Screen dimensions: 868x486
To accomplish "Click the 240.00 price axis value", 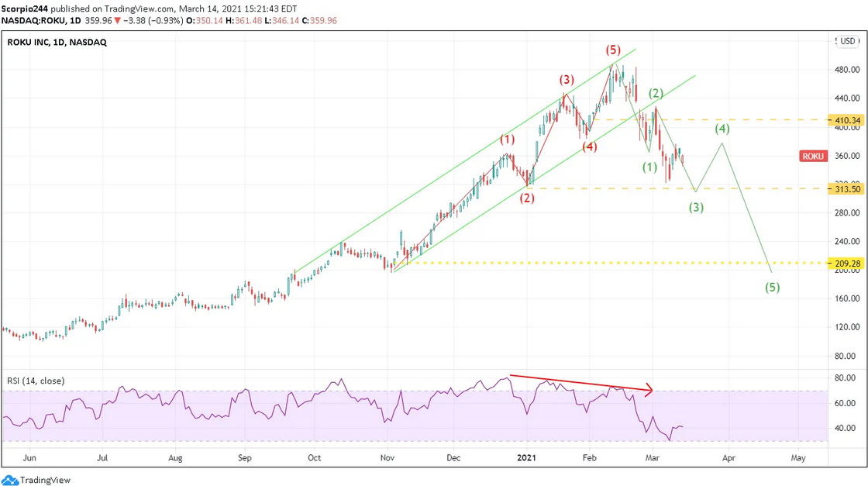I will pos(848,241).
